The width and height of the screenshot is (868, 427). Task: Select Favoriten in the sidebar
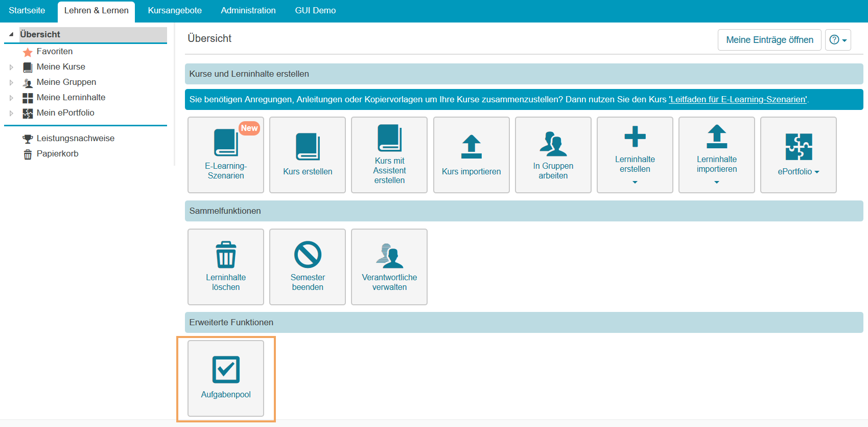coord(55,52)
